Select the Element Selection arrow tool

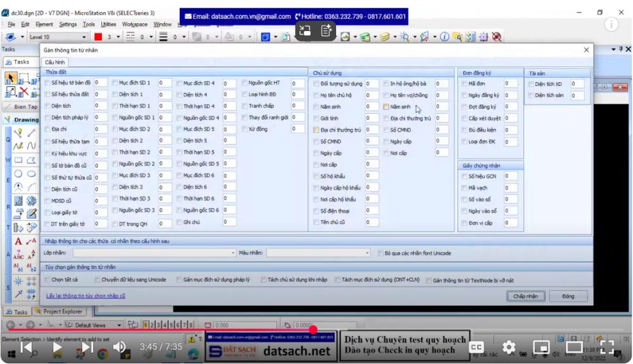click(11, 78)
